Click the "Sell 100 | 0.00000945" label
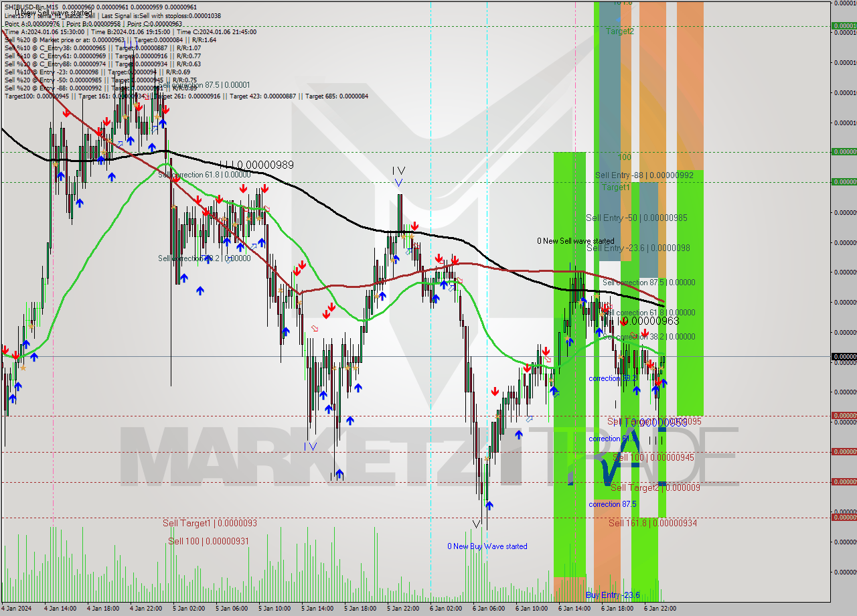The width and height of the screenshot is (857, 616). [x=653, y=457]
